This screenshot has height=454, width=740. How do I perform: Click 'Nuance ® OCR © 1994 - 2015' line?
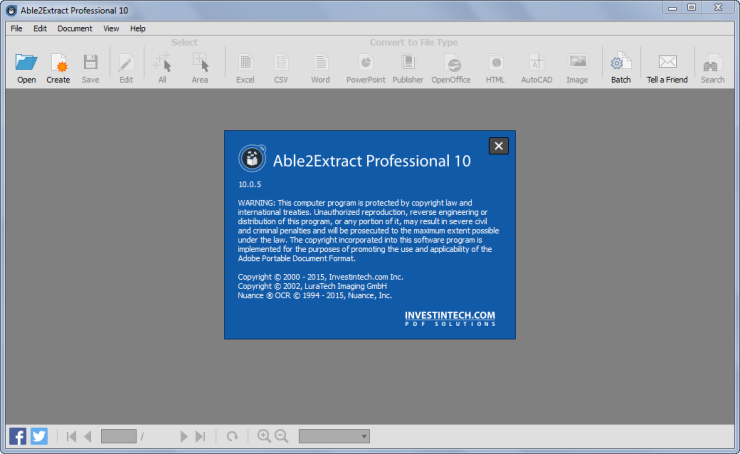pos(315,296)
